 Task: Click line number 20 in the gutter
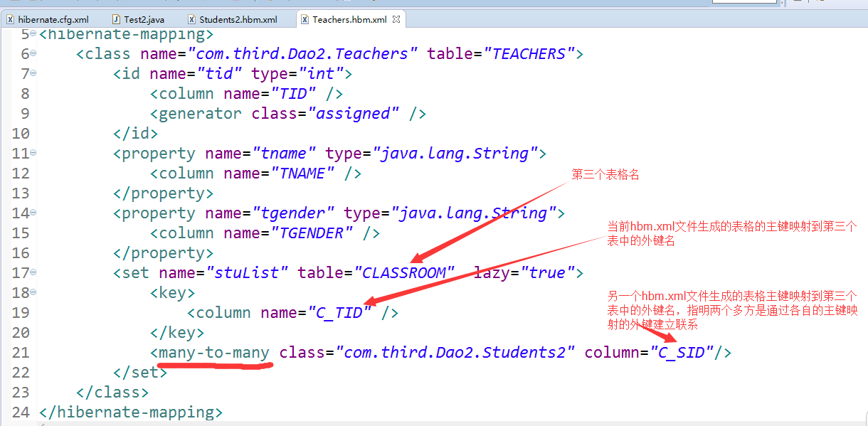click(21, 333)
